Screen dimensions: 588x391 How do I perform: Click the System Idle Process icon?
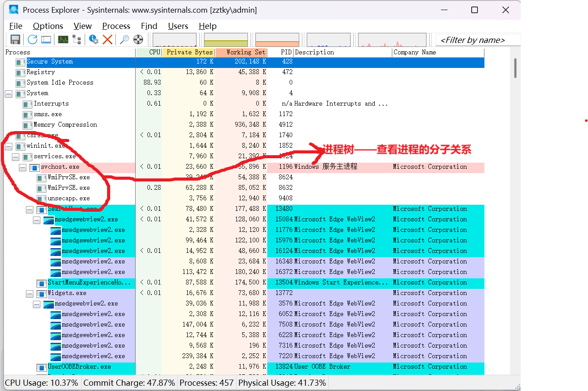20,83
